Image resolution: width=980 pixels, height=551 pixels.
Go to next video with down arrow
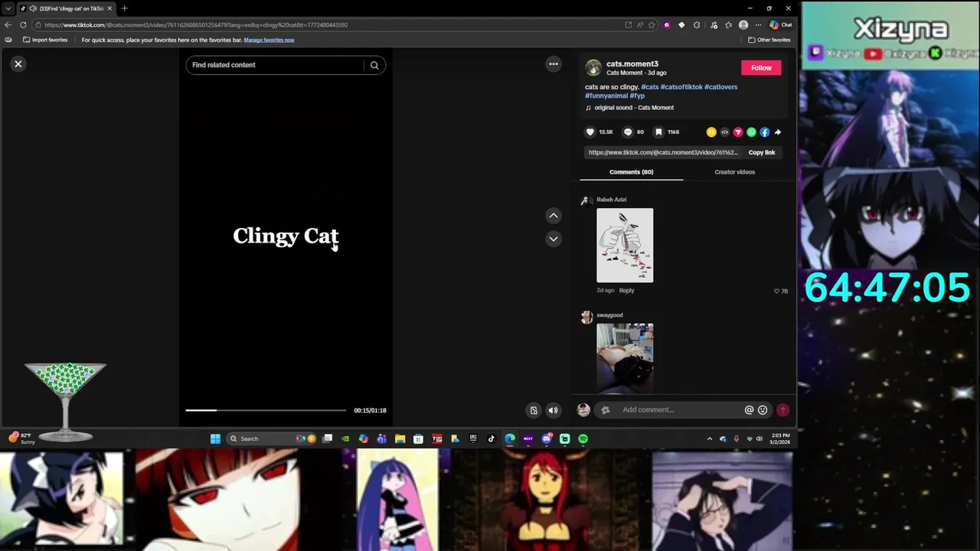554,239
